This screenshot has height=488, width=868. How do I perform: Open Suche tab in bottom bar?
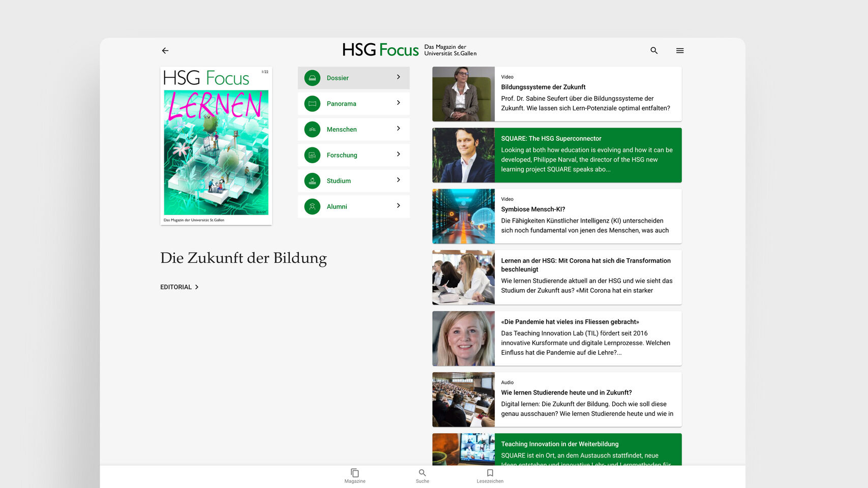pyautogui.click(x=423, y=476)
